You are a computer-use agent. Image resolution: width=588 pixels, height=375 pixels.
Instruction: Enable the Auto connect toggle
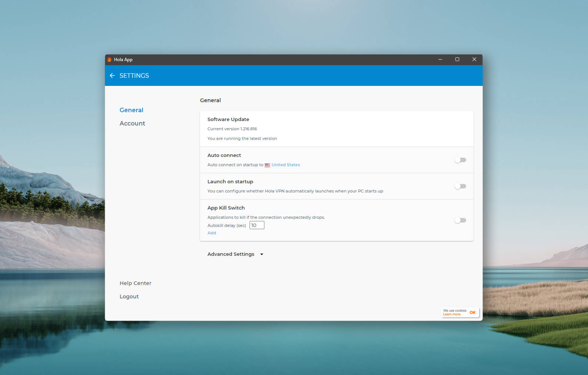pos(460,160)
